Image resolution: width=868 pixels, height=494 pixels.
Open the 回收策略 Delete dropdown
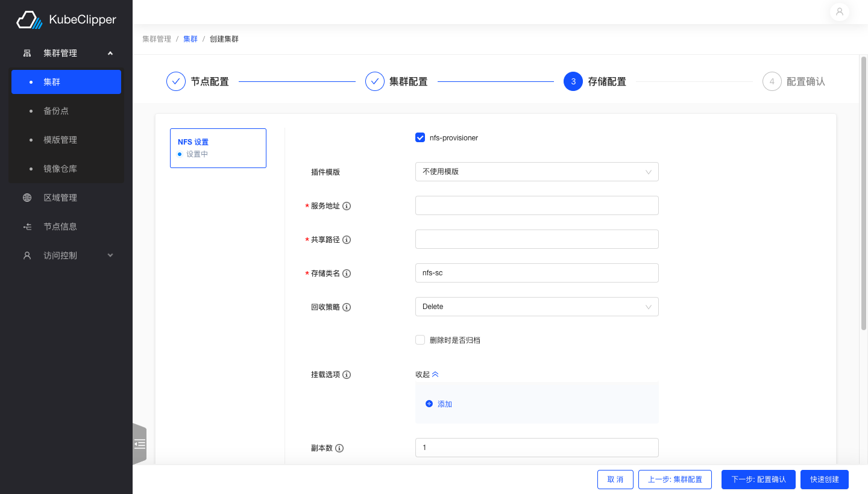[537, 307]
